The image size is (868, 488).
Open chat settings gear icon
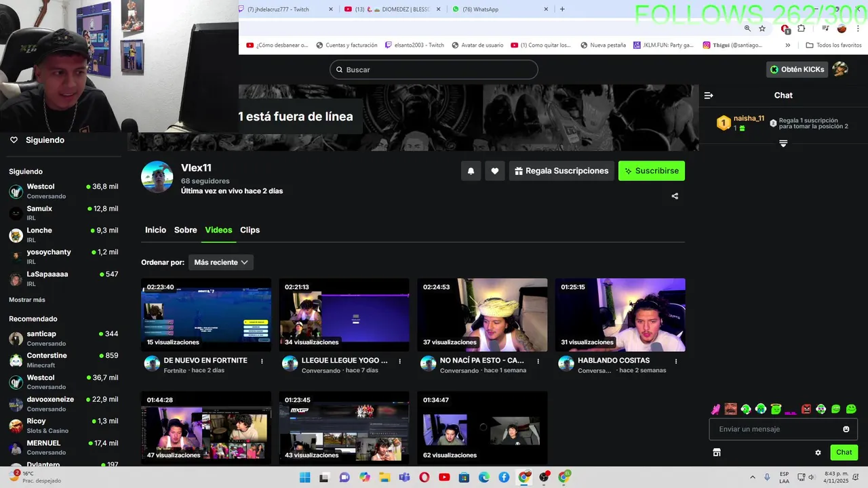point(818,452)
